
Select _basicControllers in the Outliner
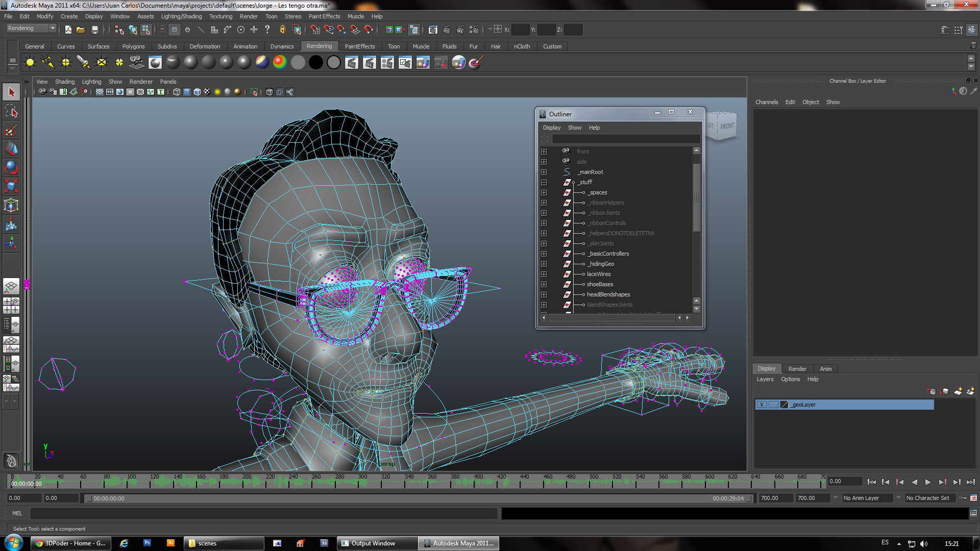point(608,254)
